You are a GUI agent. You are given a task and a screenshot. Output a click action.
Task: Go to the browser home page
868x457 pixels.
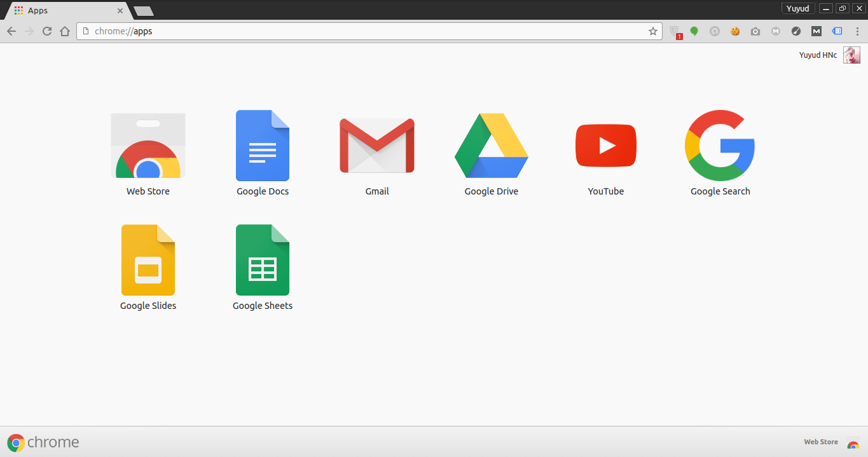65,31
